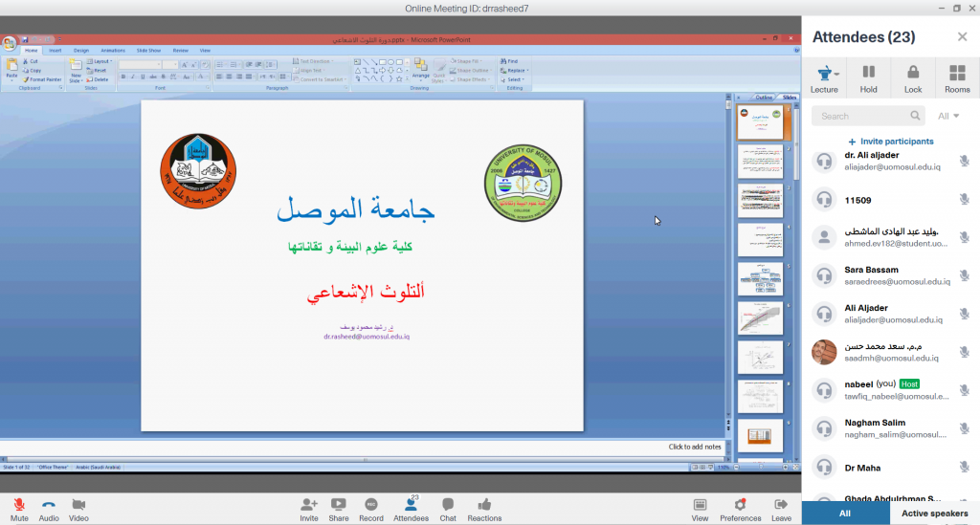Image resolution: width=980 pixels, height=525 pixels.
Task: Lock the meeting with Lock button
Action: (x=913, y=78)
